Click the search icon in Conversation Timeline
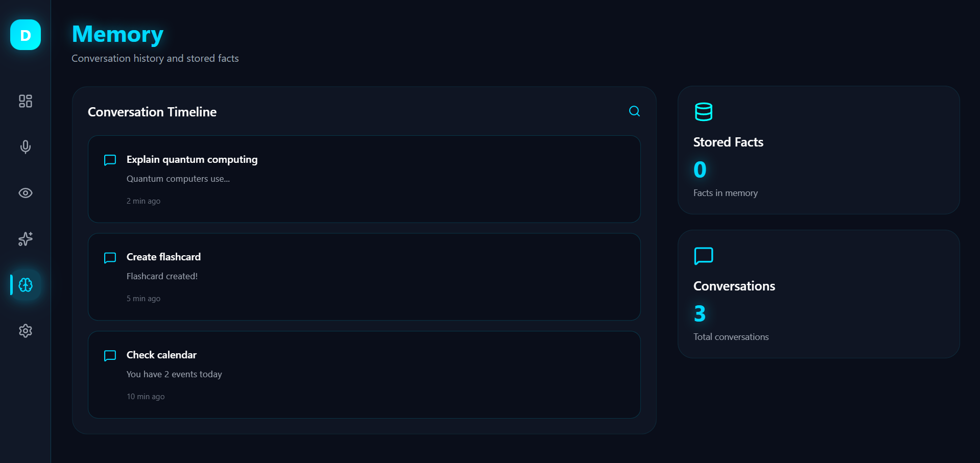 [x=634, y=111]
